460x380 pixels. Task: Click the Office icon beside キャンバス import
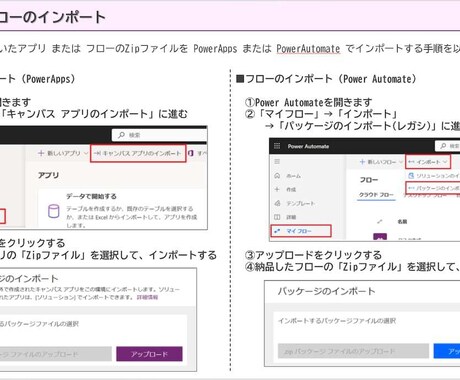[191, 153]
